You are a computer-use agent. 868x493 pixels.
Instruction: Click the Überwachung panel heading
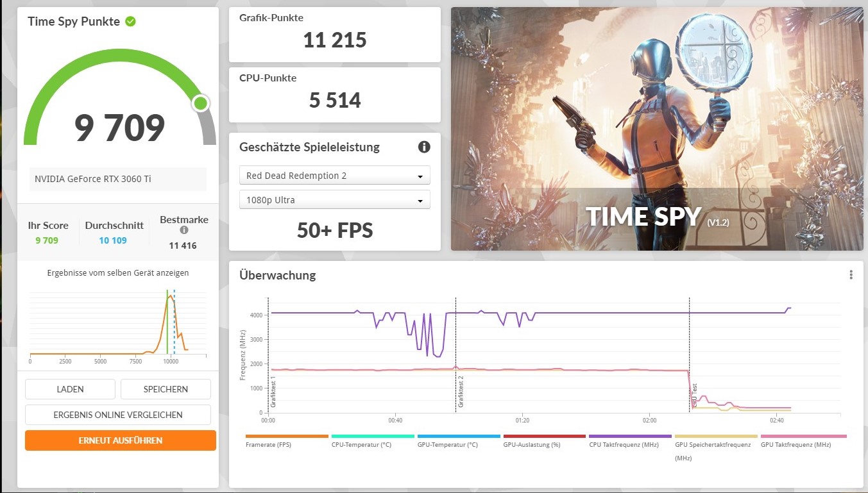[277, 276]
